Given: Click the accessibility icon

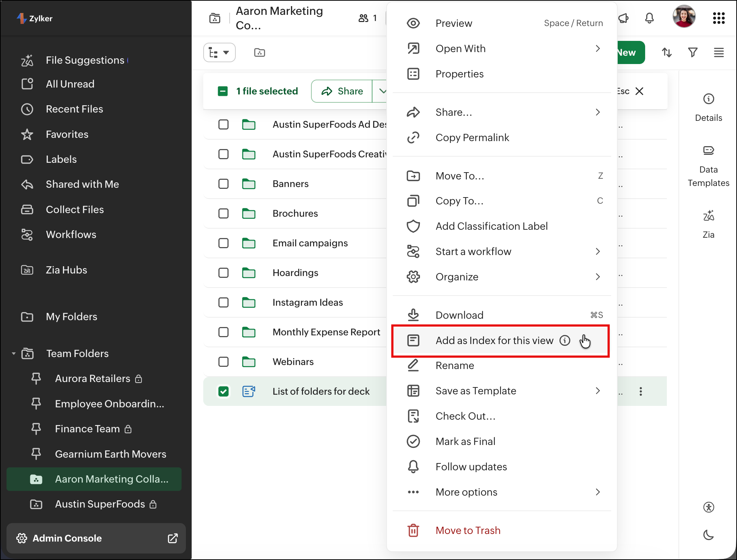Looking at the screenshot, I should [x=708, y=507].
